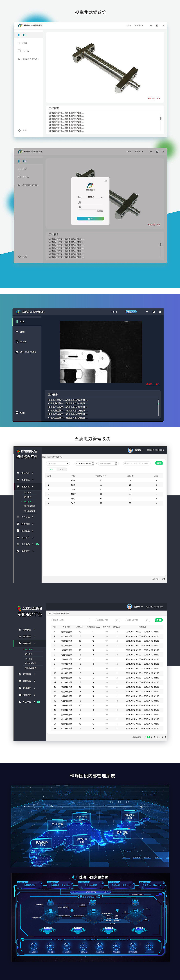The height and width of the screenshot is (980, 180).
Task: Click the green 查询 button on the 考试统计 page
Action: 159,620
